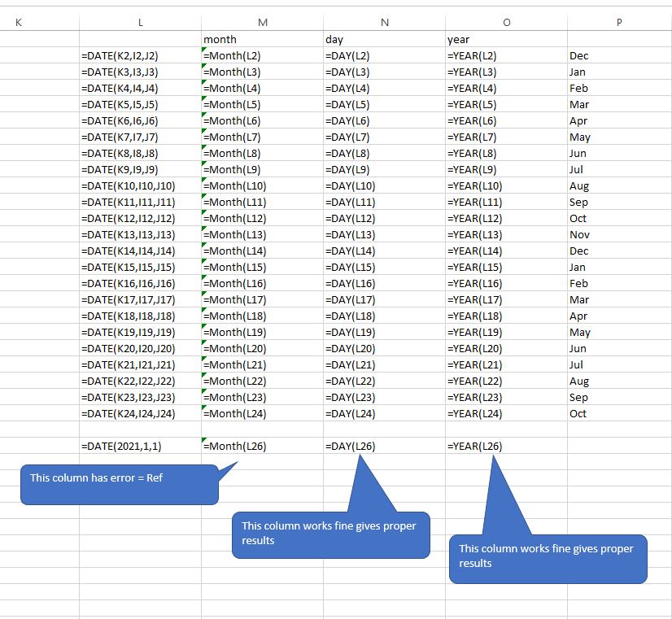Click the 'year' header cell

(507, 39)
